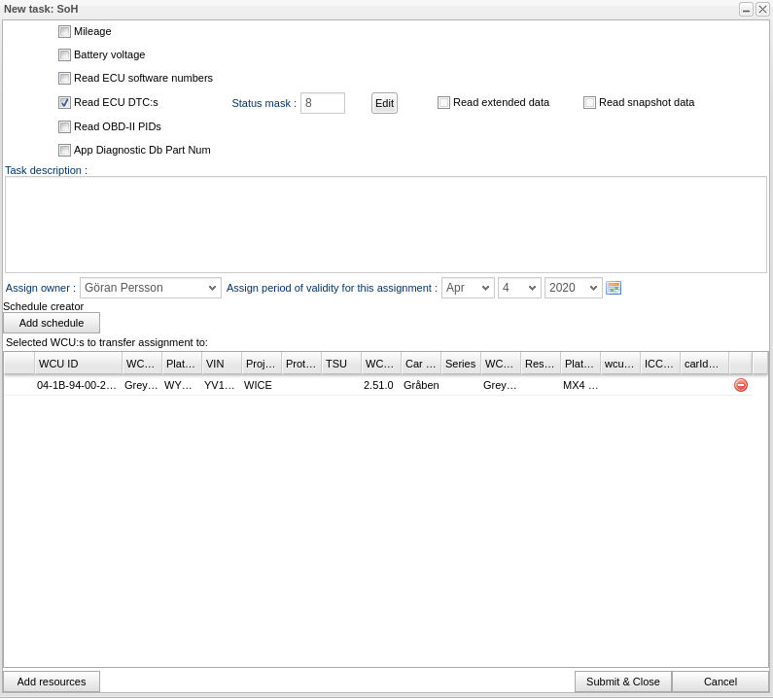Minimize the New task dialog
This screenshot has width=773, height=700.
pyautogui.click(x=746, y=10)
